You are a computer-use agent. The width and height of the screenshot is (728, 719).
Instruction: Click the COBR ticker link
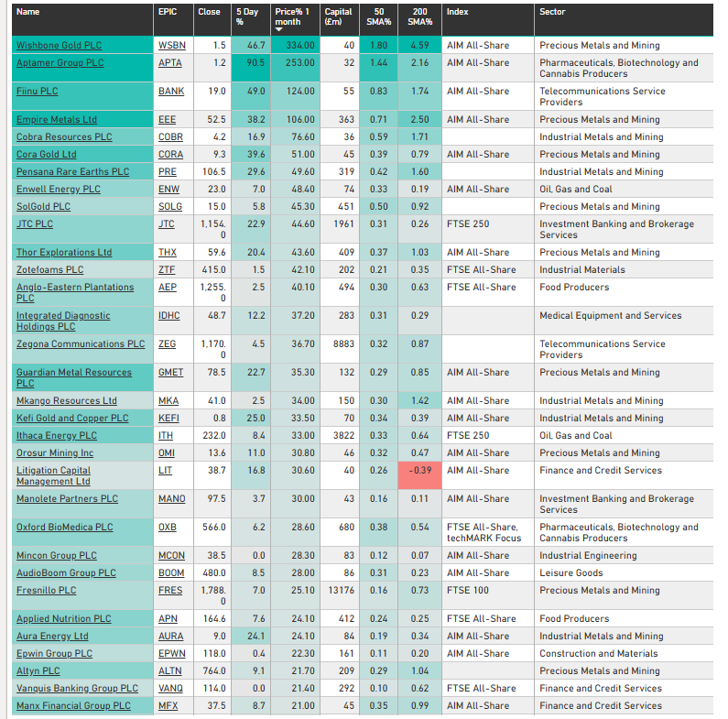(x=170, y=137)
